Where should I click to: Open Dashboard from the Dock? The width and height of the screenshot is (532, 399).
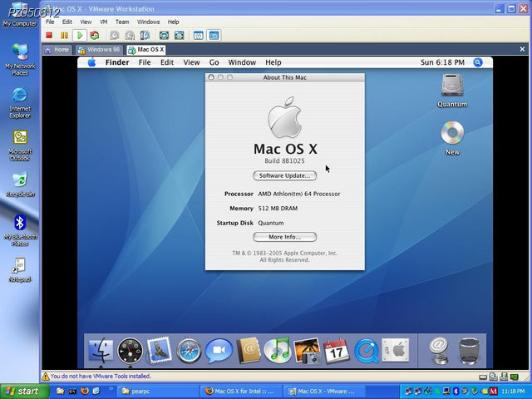point(130,350)
